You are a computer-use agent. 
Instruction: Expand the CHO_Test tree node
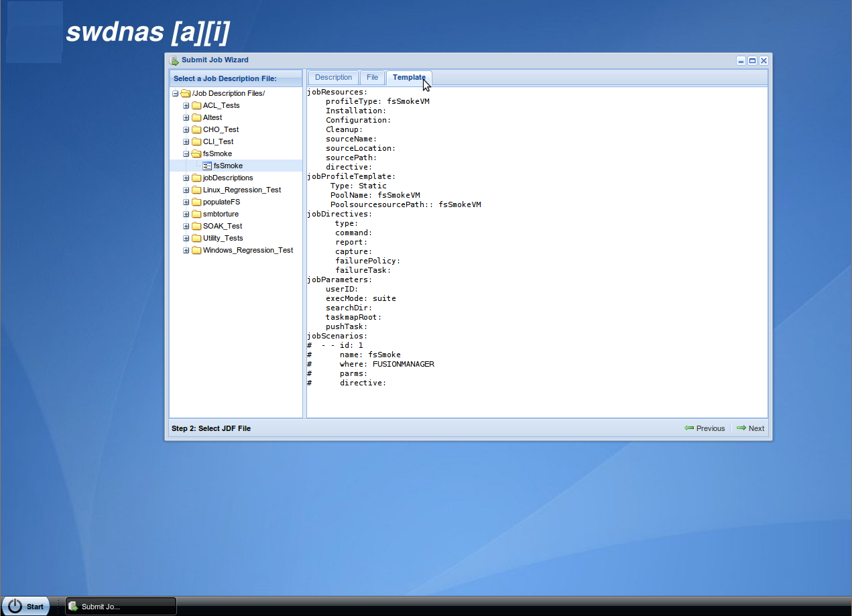tap(186, 129)
